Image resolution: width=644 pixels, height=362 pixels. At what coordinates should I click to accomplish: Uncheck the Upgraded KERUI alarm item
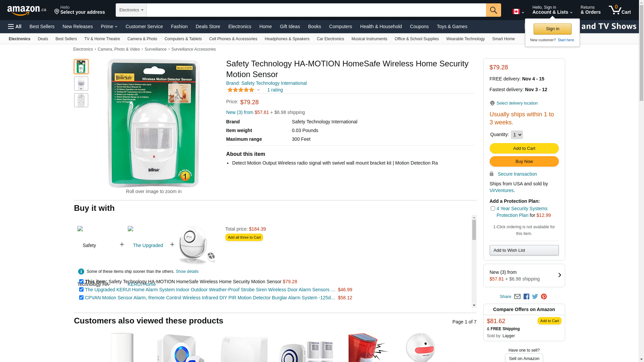[x=81, y=290]
